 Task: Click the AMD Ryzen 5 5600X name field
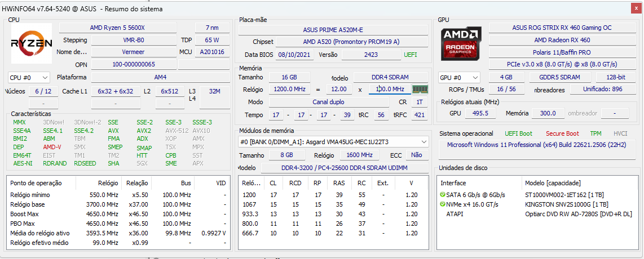pyautogui.click(x=117, y=28)
